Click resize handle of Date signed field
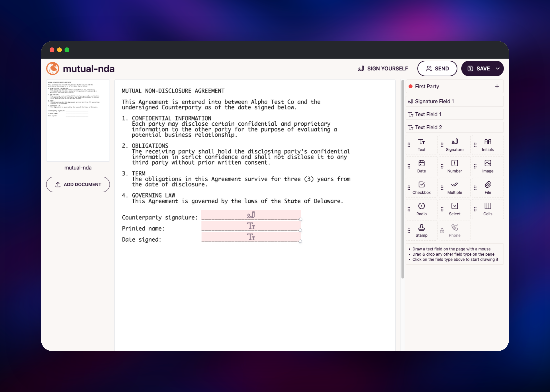This screenshot has height=392, width=550. coord(300,241)
